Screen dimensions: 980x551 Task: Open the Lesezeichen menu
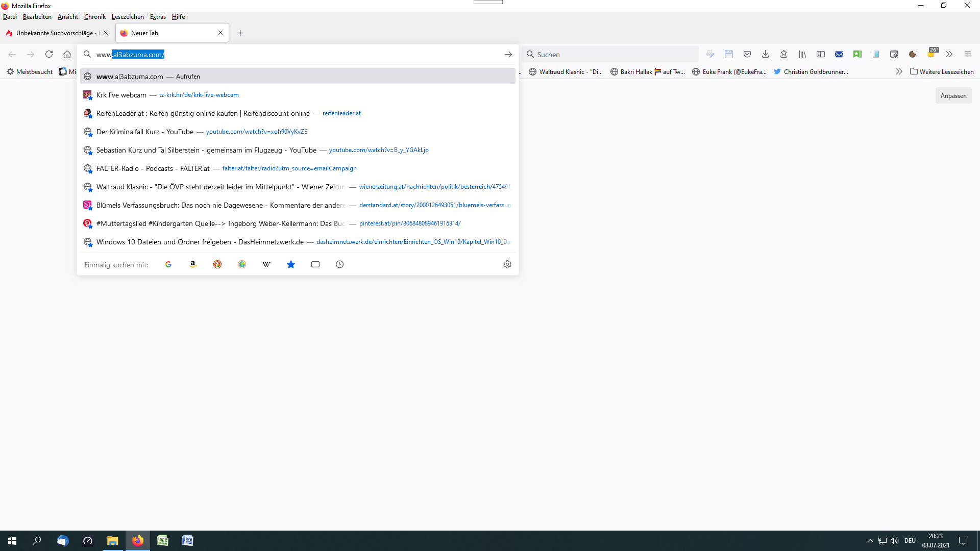128,17
